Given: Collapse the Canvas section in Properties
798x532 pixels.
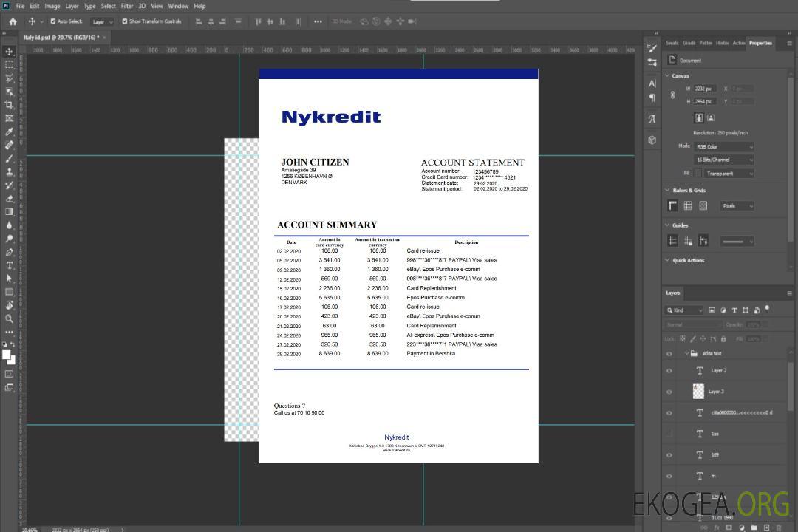Looking at the screenshot, I should click(667, 75).
